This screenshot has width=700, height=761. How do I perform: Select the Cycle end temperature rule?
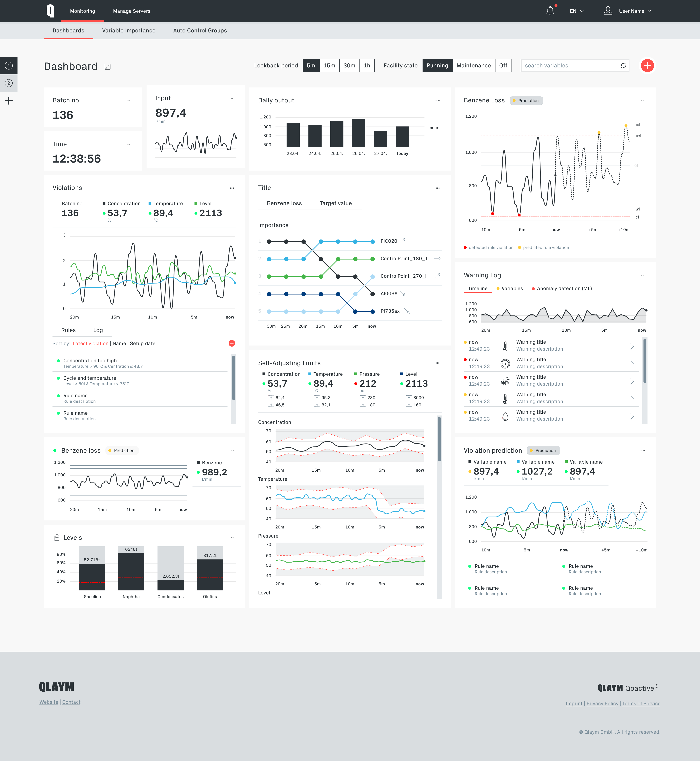point(140,380)
